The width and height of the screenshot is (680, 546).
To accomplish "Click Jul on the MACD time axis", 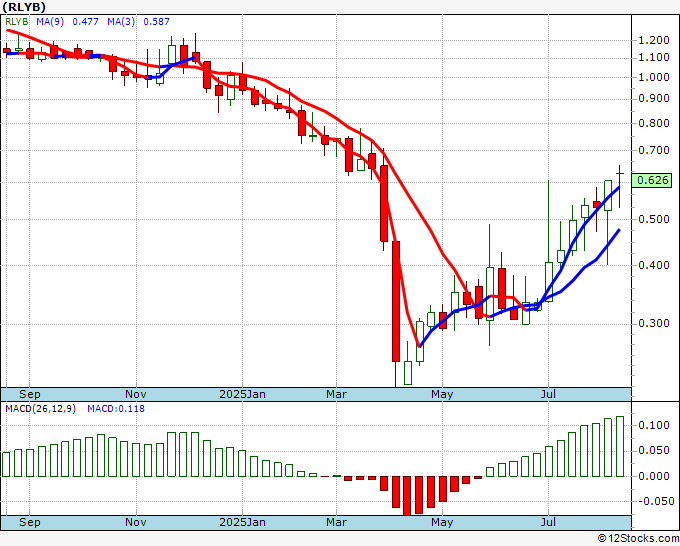I will pos(549,522).
